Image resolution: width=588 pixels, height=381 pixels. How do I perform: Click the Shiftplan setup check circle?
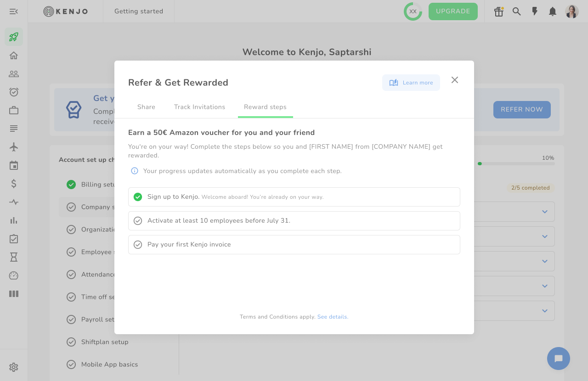point(71,342)
